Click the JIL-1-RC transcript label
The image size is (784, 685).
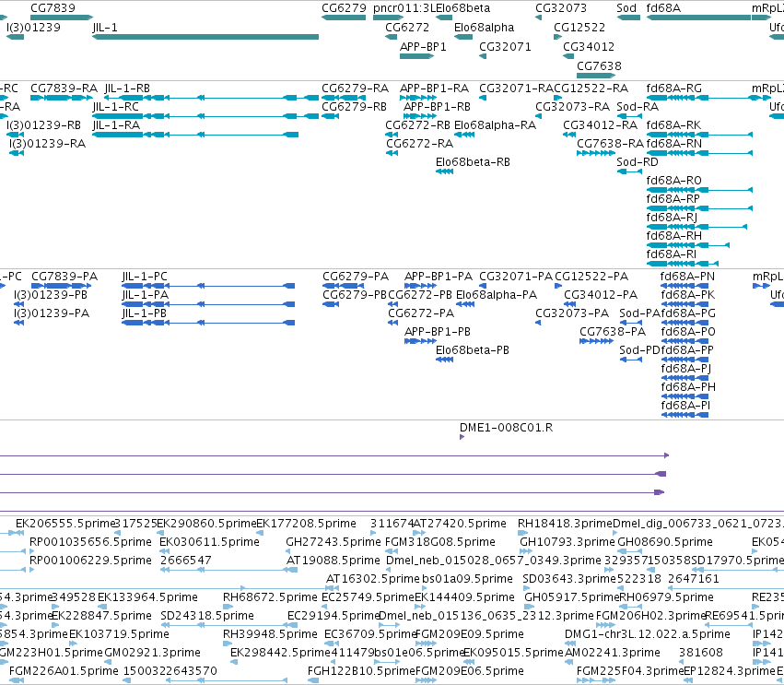pyautogui.click(x=115, y=107)
